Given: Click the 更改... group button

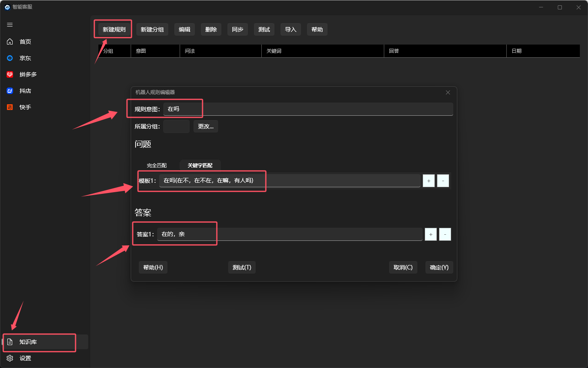Looking at the screenshot, I should coord(205,126).
